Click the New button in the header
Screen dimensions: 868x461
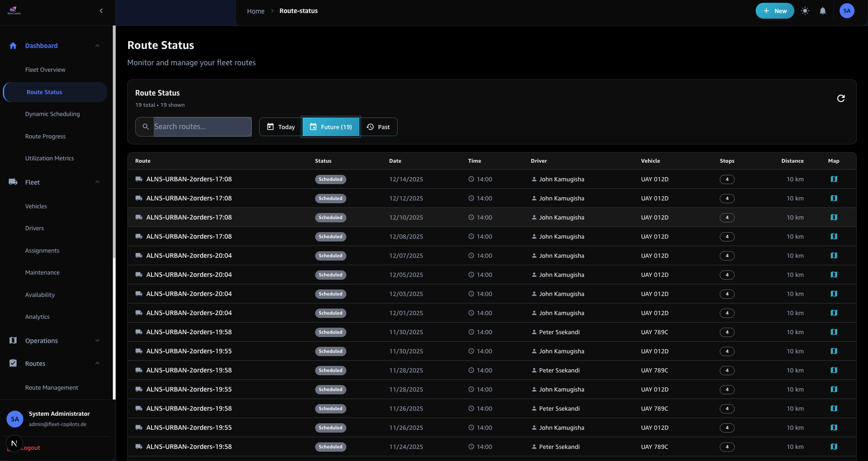click(774, 10)
